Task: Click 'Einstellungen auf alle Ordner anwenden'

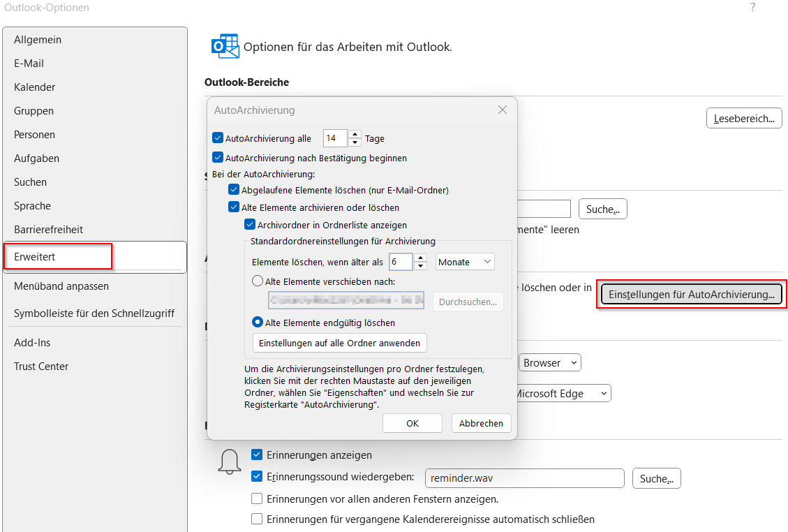Action: 339,343
